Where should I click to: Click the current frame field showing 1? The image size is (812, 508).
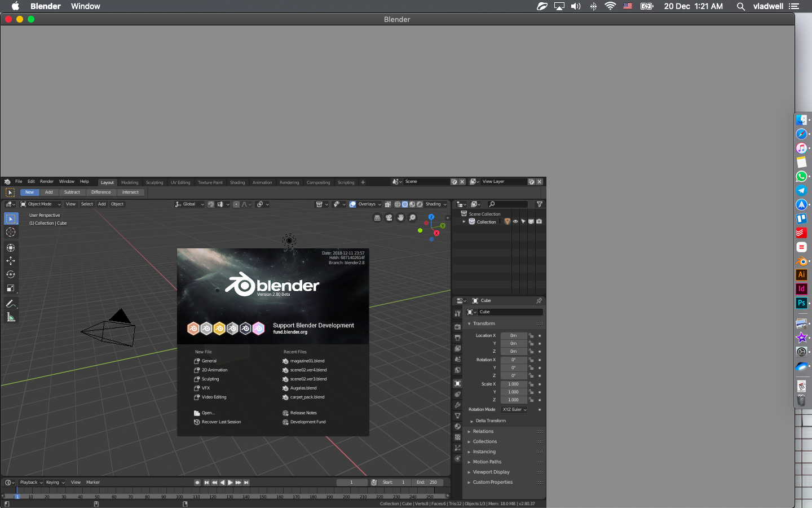click(352, 483)
